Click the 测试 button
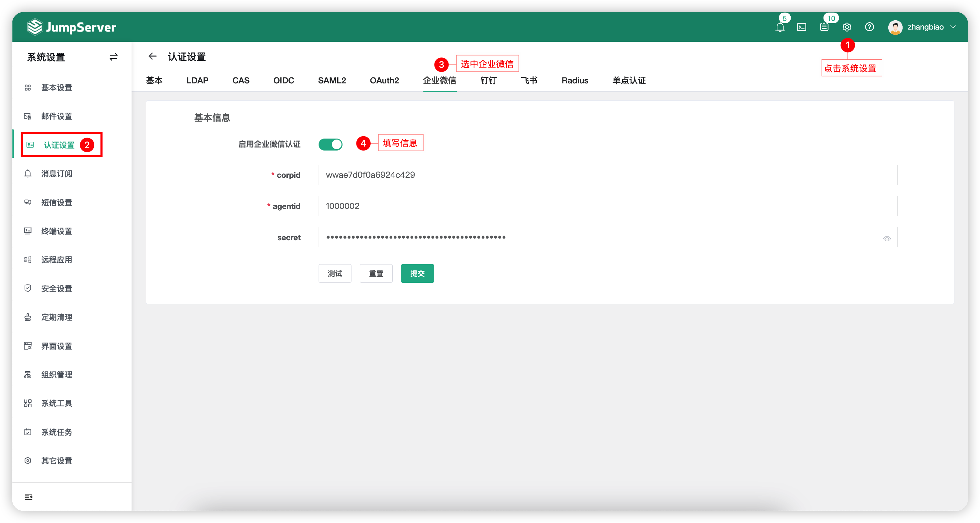Viewport: 980px width, 523px height. (335, 273)
